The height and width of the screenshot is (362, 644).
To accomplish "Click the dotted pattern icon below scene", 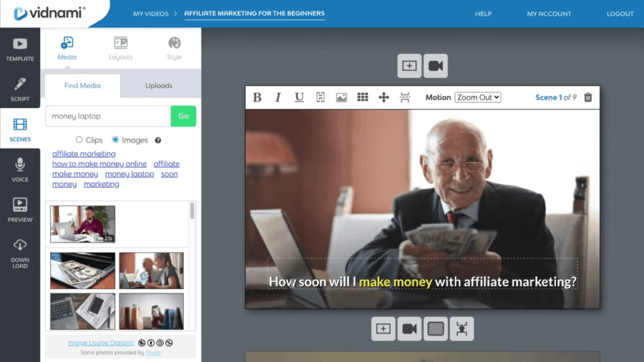I will pos(436,329).
